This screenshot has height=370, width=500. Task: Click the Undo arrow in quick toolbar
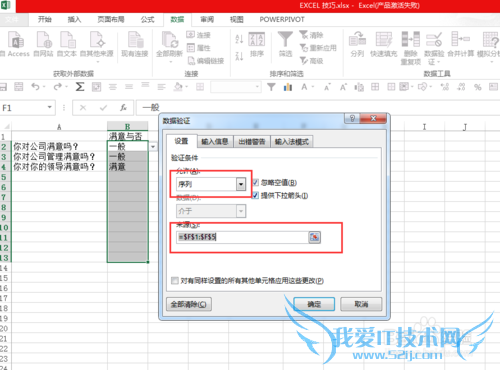(35, 87)
